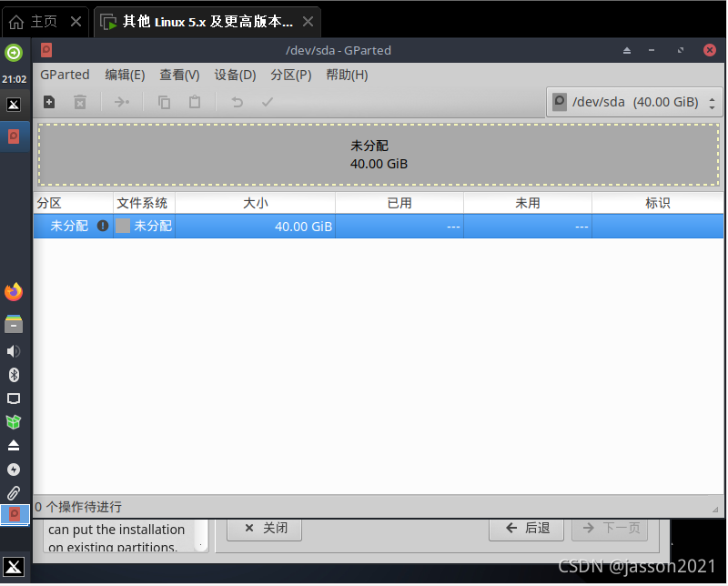Click the Bluetooth panel icon
The image size is (728, 586).
pyautogui.click(x=14, y=375)
